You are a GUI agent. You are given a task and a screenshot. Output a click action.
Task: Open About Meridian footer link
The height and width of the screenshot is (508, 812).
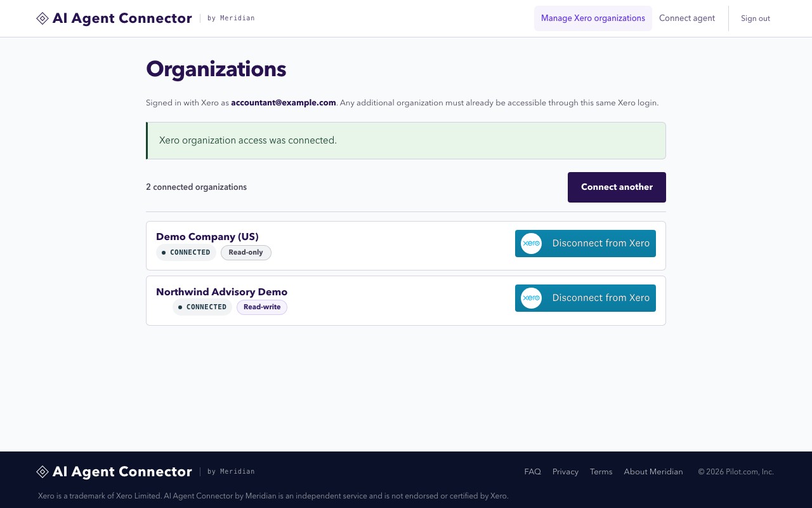[x=653, y=472]
